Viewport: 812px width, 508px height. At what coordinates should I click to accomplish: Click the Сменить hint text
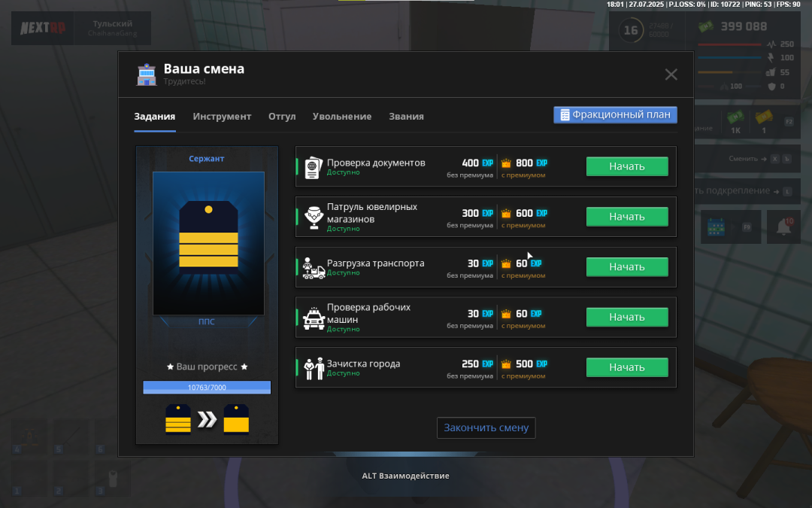tap(743, 159)
